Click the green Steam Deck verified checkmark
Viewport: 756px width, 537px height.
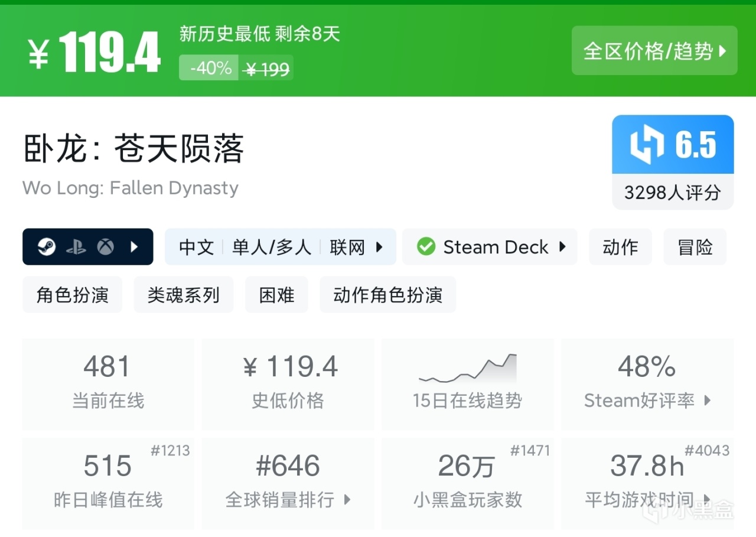coord(426,247)
